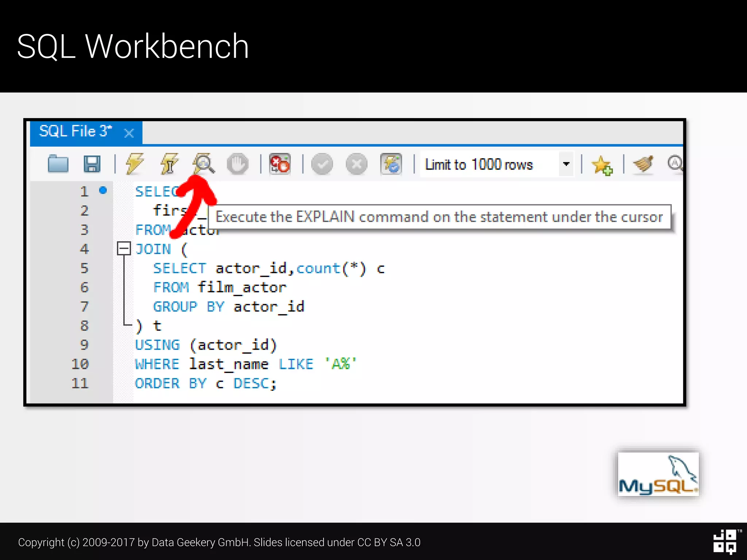Run the statement under cursor (lightning with I-beam)

[169, 164]
